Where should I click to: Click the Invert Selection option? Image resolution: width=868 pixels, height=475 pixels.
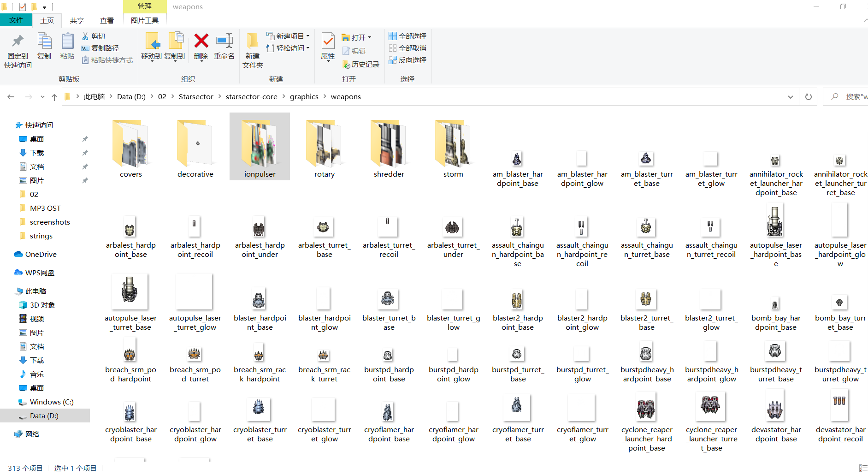(x=407, y=60)
